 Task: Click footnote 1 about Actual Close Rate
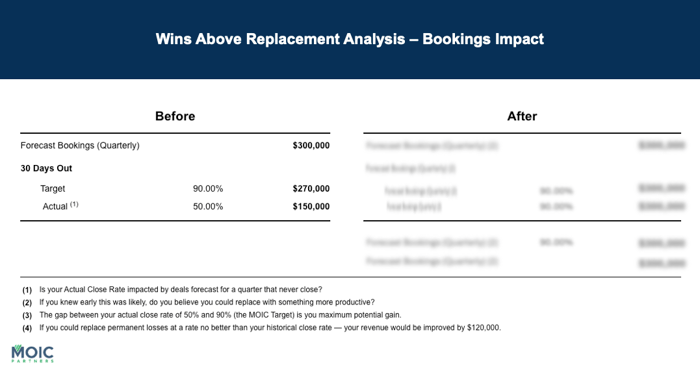click(x=172, y=289)
